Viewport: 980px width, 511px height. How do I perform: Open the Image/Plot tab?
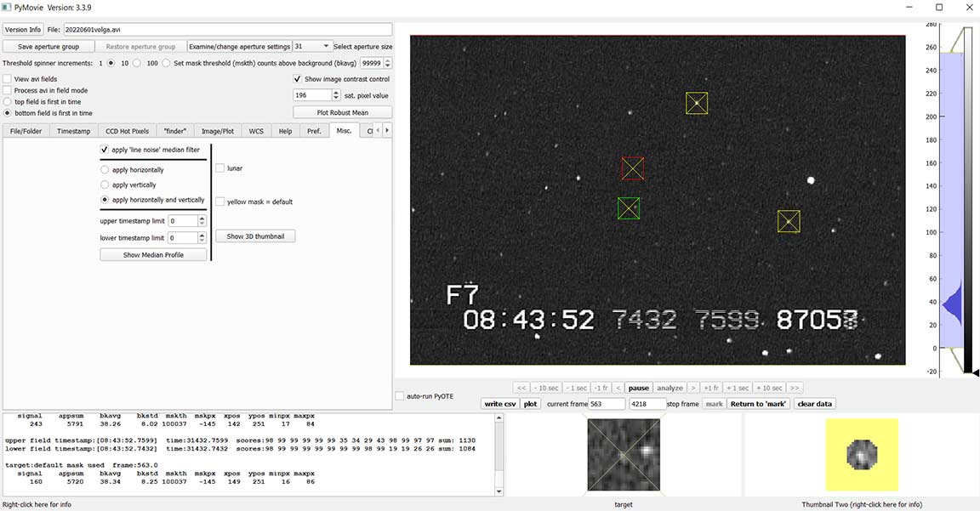[218, 131]
